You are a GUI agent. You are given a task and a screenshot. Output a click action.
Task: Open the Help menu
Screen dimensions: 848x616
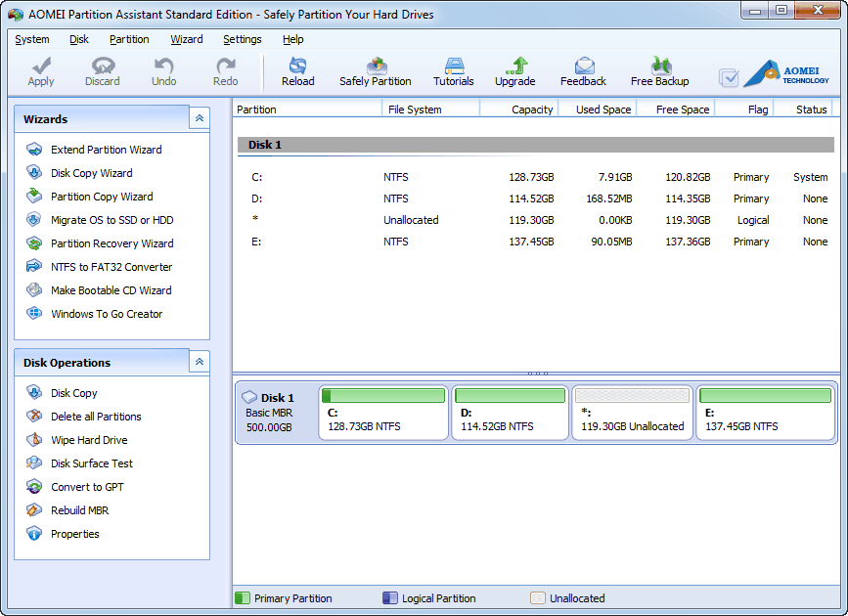[293, 39]
